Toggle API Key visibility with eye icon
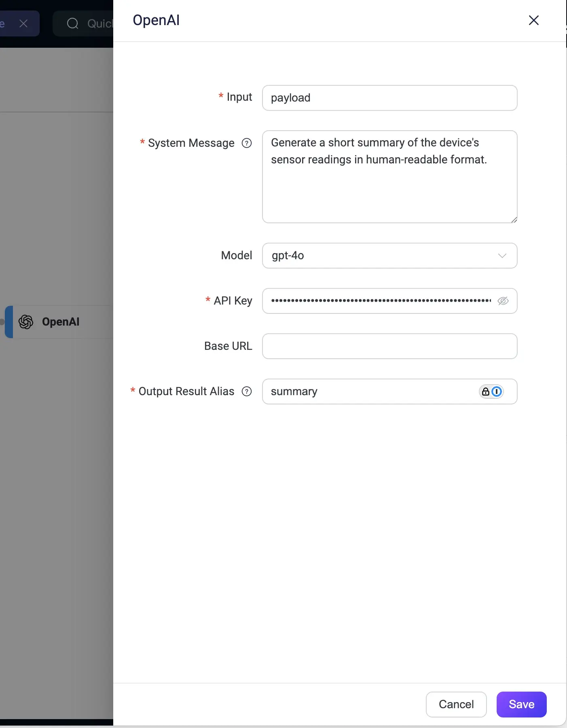Viewport: 567px width, 728px height. [503, 301]
